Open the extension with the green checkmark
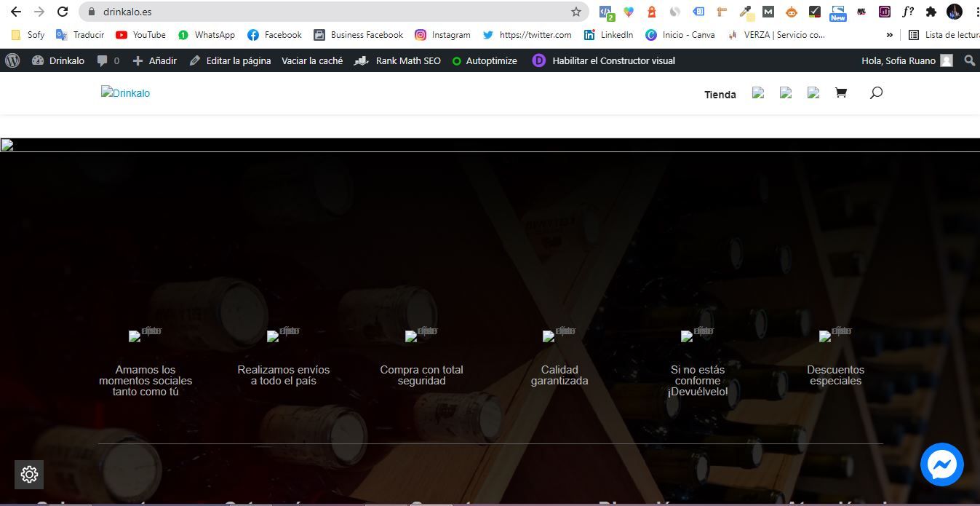980x506 pixels. pos(815,12)
